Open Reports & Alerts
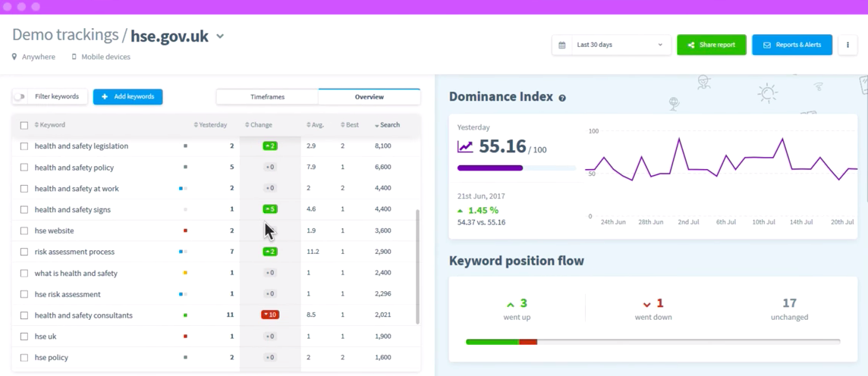Viewport: 868px width, 376px height. [792, 45]
